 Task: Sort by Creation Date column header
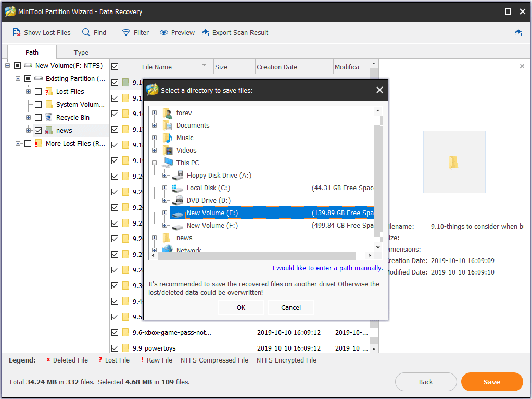294,67
